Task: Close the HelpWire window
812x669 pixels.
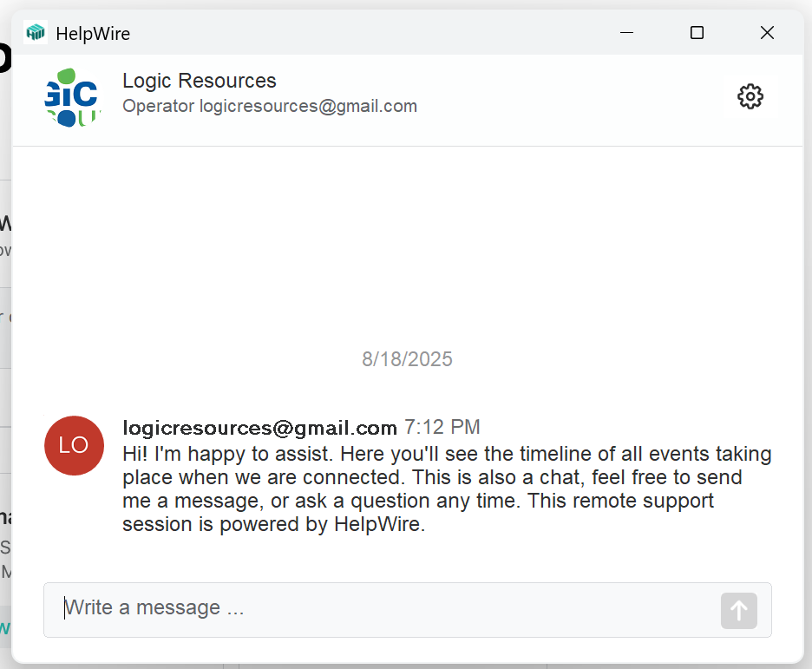Action: 767,33
